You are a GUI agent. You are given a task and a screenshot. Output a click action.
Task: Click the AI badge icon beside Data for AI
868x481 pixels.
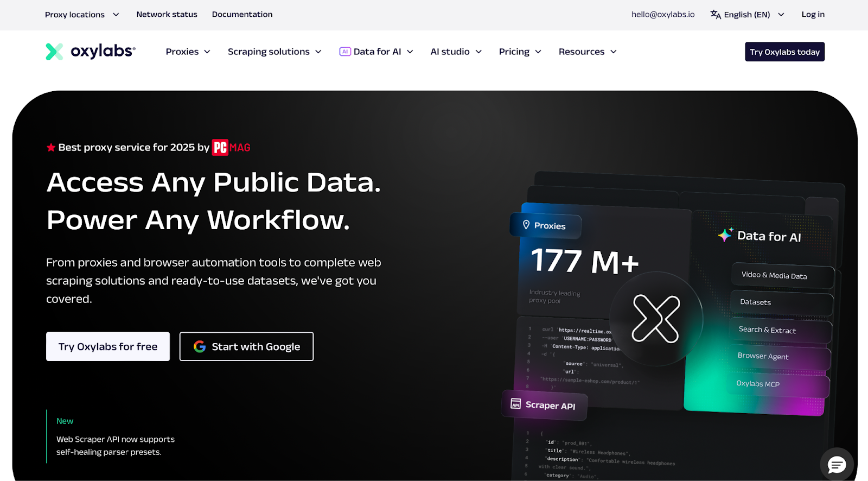[345, 52]
